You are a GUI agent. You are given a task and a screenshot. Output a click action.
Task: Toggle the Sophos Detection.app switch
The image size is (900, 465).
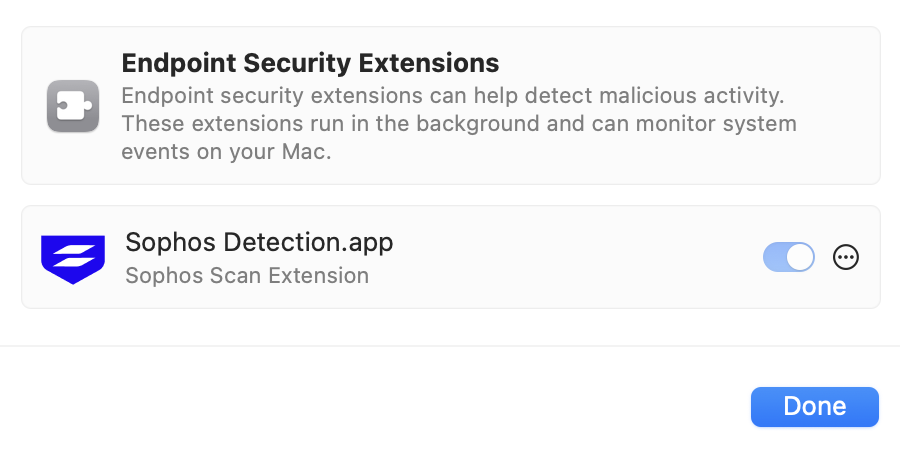789,258
